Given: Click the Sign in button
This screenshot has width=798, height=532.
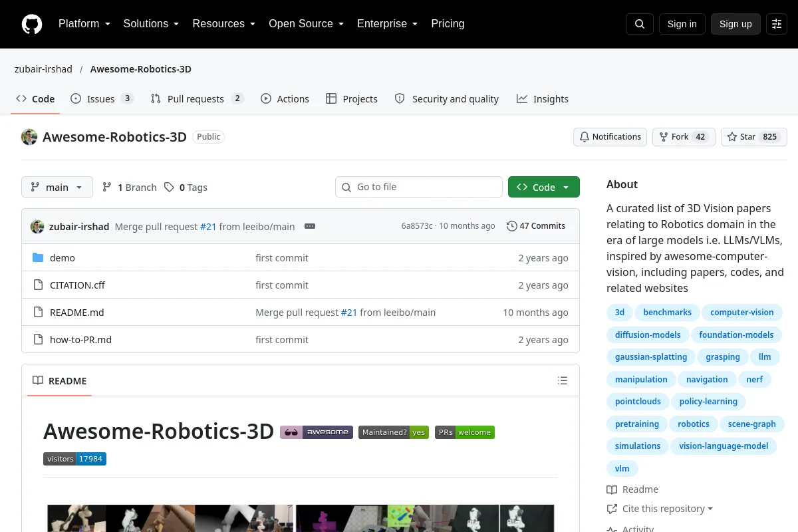Looking at the screenshot, I should (x=682, y=24).
